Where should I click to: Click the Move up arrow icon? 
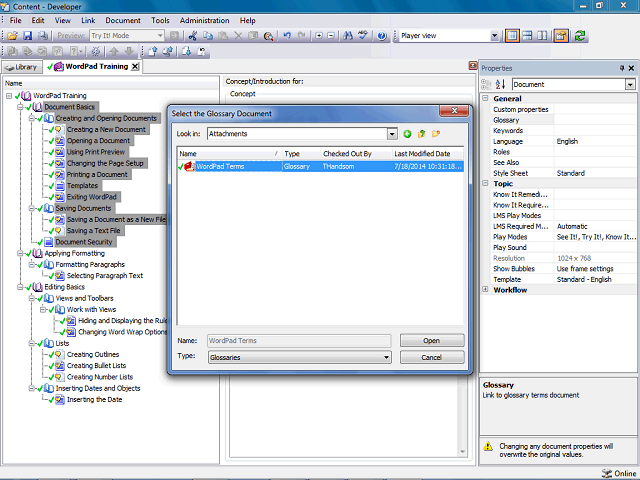click(x=114, y=51)
